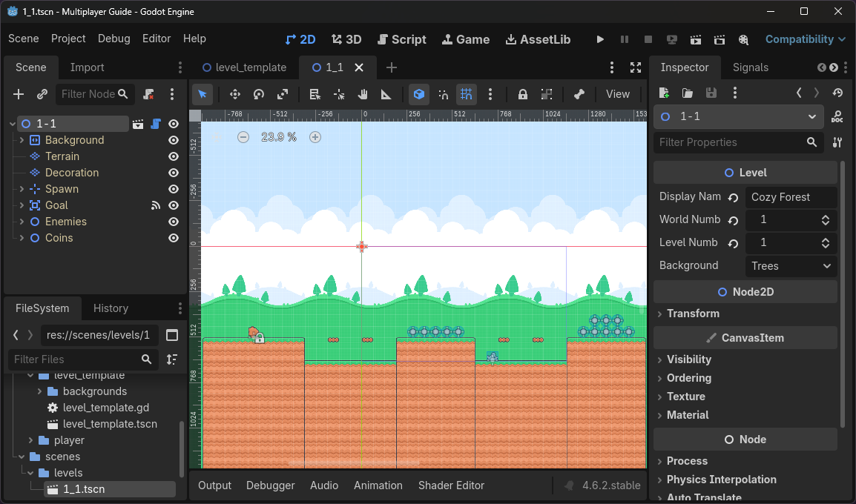Image resolution: width=856 pixels, height=504 pixels.
Task: Select the pivot change tool
Action: [x=339, y=94]
